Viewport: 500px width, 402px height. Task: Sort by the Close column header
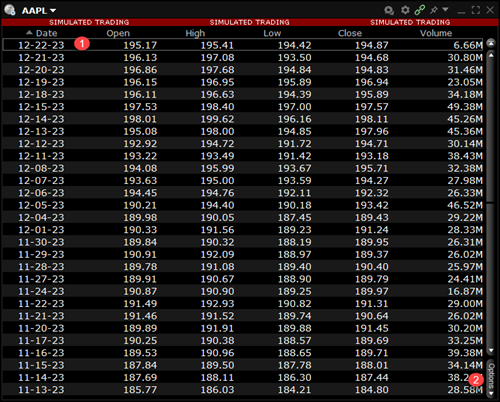(x=350, y=33)
